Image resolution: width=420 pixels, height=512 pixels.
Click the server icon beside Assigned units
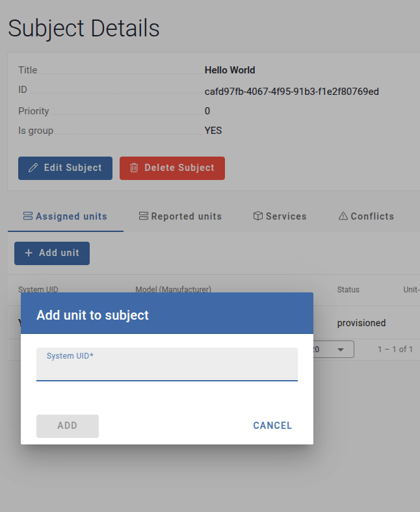(x=27, y=216)
